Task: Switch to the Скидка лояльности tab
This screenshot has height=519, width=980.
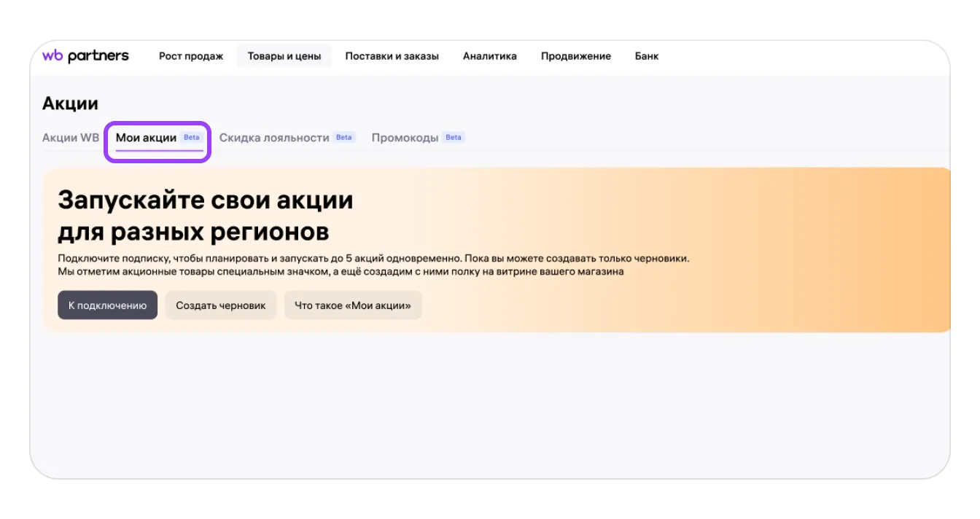Action: click(x=274, y=138)
